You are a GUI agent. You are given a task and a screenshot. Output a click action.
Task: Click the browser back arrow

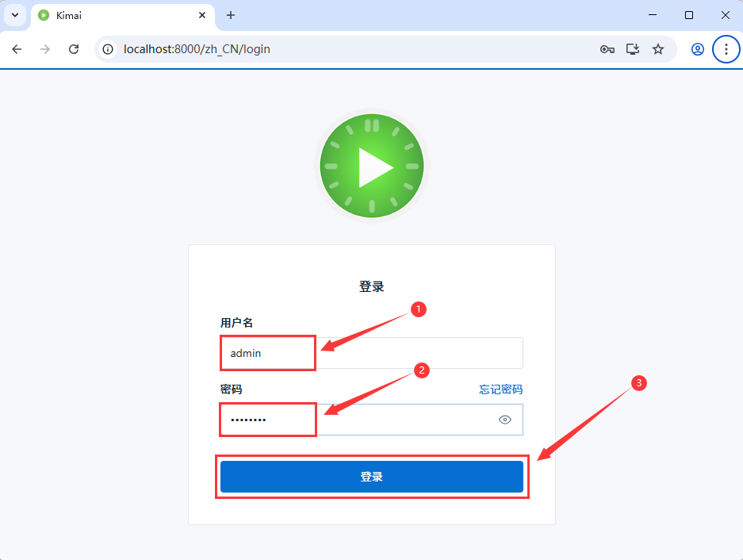[17, 49]
